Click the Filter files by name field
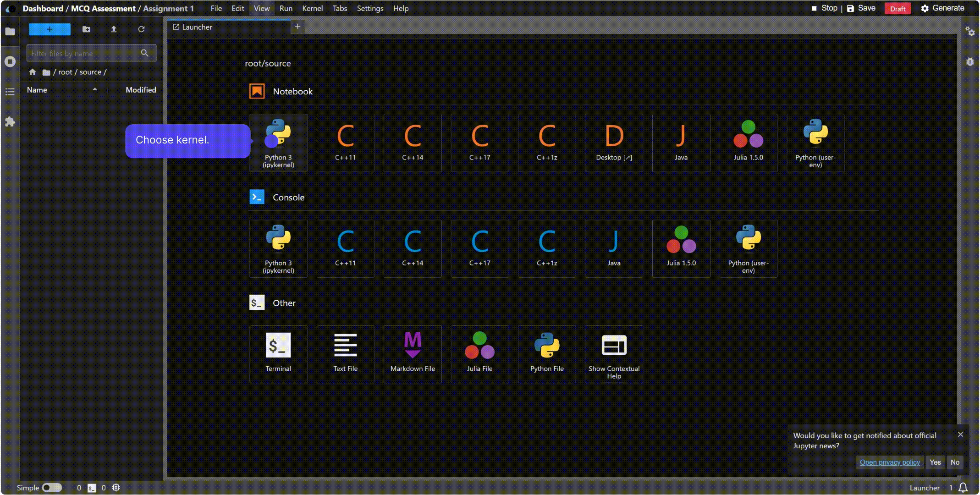The image size is (980, 495). click(91, 53)
